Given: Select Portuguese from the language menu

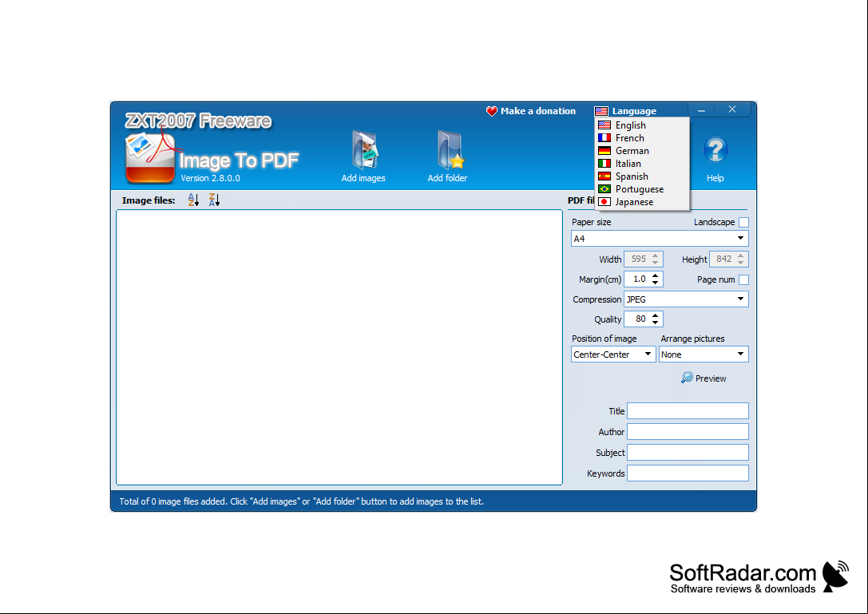Looking at the screenshot, I should 642,188.
